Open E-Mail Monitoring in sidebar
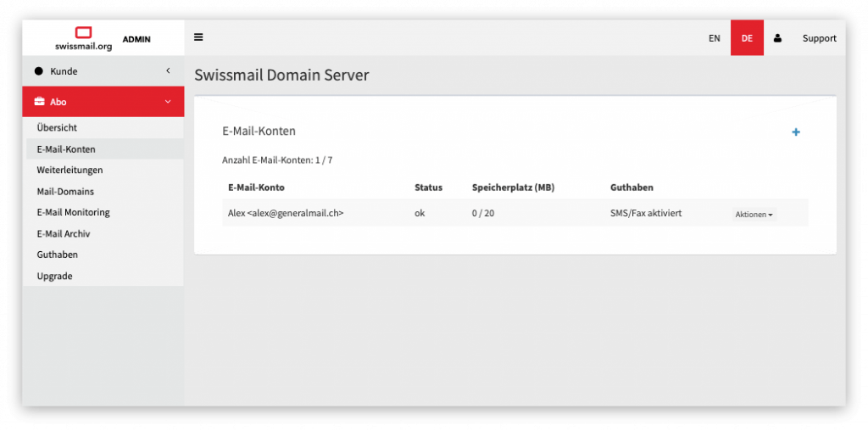 [x=73, y=212]
